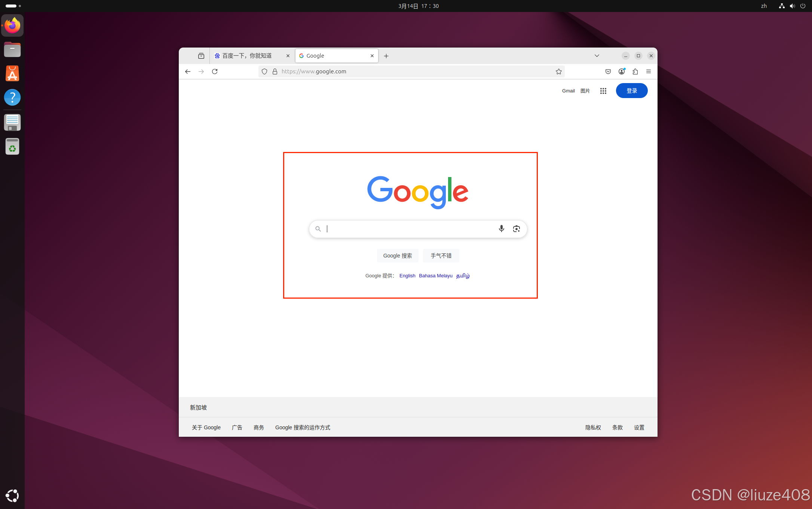812x509 pixels.
Task: Switch Google language to English
Action: [x=407, y=276]
